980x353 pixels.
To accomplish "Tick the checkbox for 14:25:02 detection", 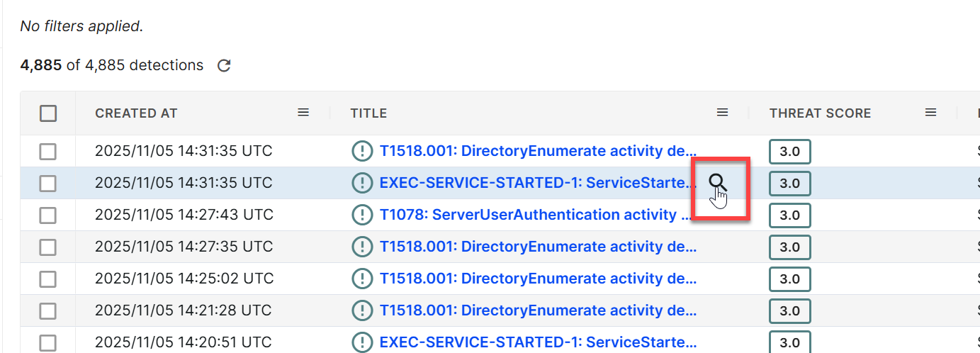I will (47, 279).
